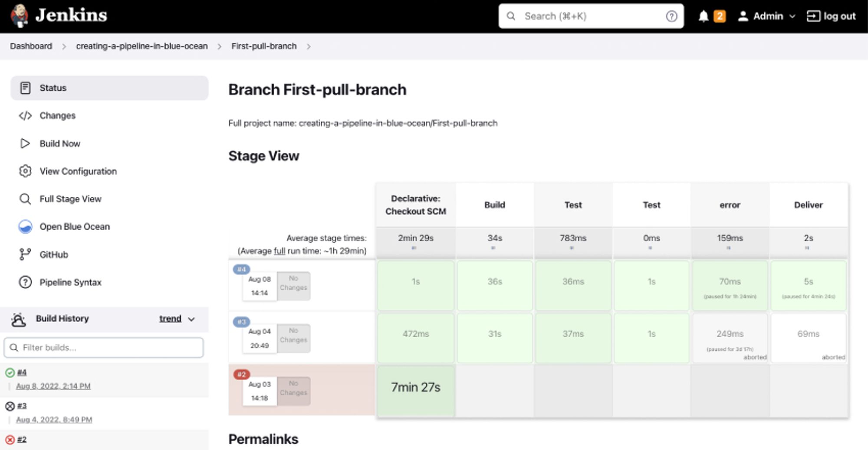
Task: Click the Build Now play icon
Action: tap(25, 143)
